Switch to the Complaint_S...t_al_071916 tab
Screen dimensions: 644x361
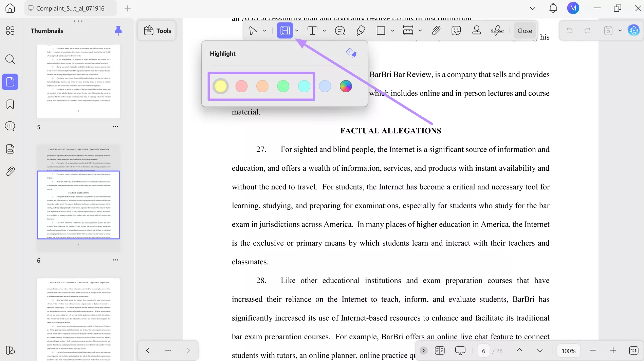[70, 8]
